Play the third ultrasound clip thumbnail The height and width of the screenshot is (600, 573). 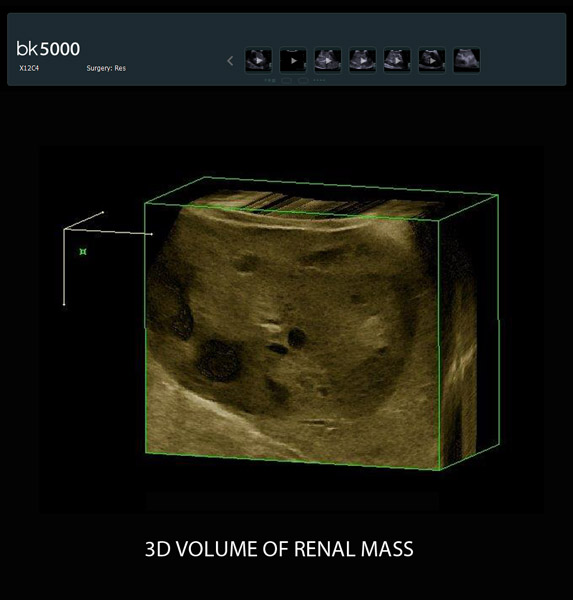(328, 60)
